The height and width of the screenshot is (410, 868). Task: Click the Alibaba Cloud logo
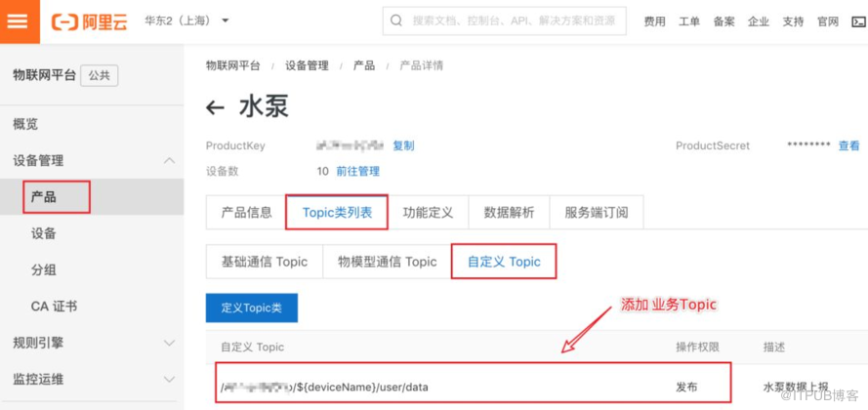tap(89, 21)
